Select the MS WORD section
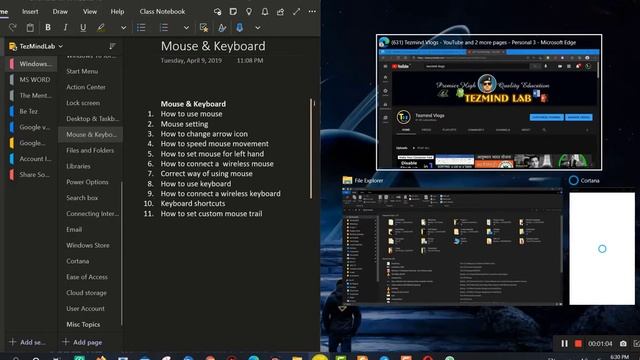 (32, 80)
